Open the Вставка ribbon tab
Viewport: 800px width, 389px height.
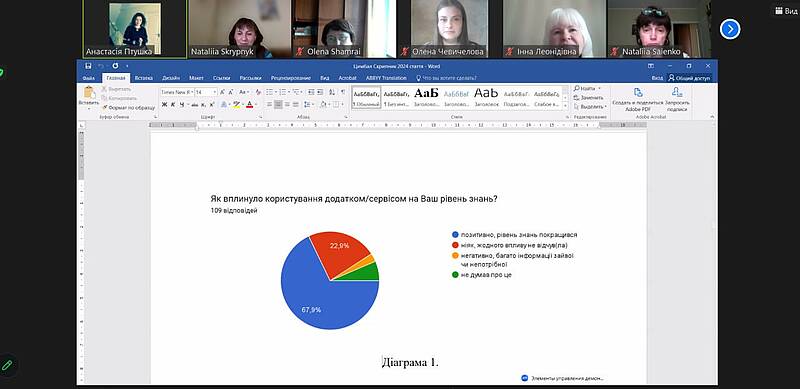tap(144, 78)
